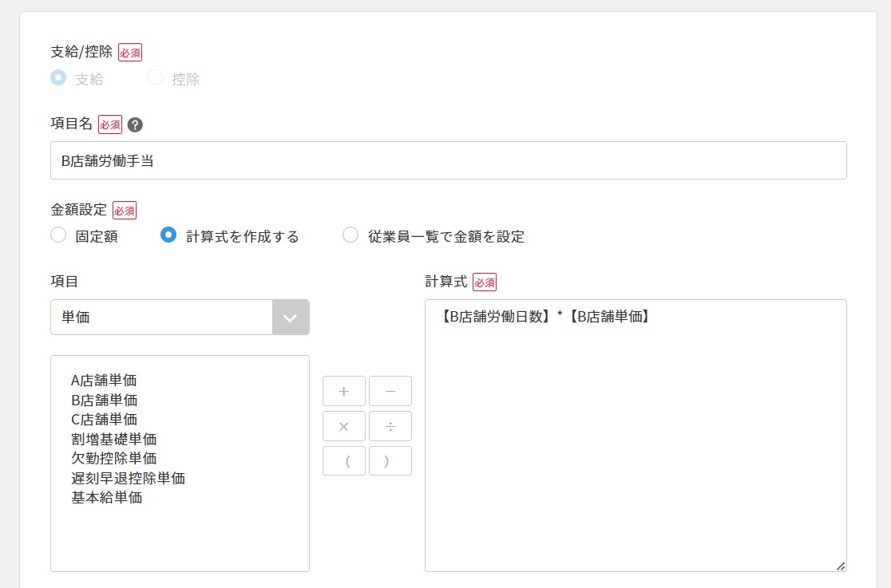
Task: Select 計算式を作成する radio option
Action: (168, 235)
